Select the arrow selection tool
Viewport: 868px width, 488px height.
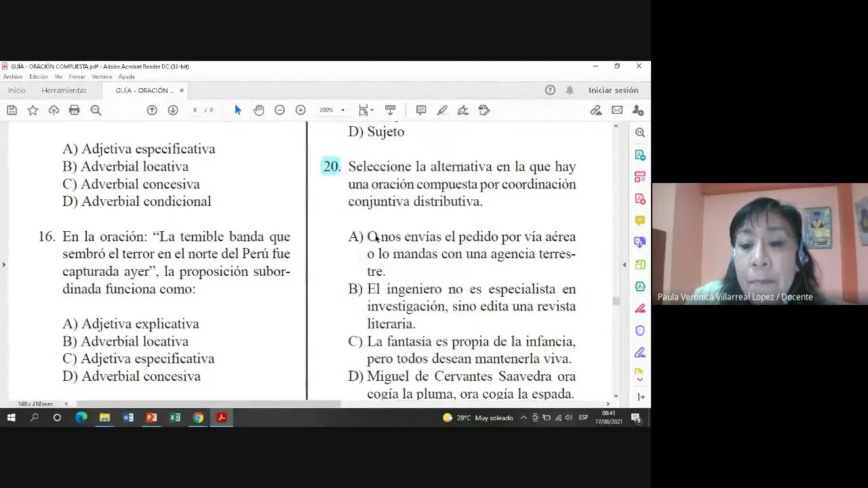click(237, 110)
